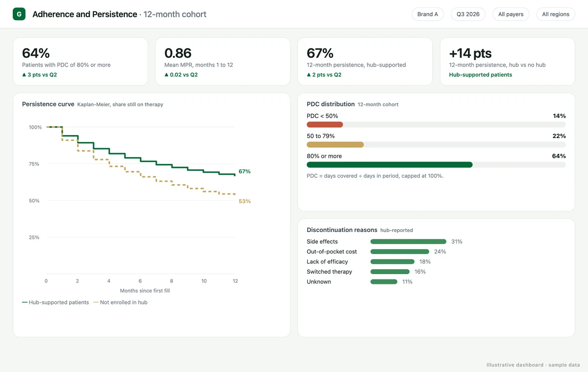Click the Lack of efficacy row label

pos(327,262)
